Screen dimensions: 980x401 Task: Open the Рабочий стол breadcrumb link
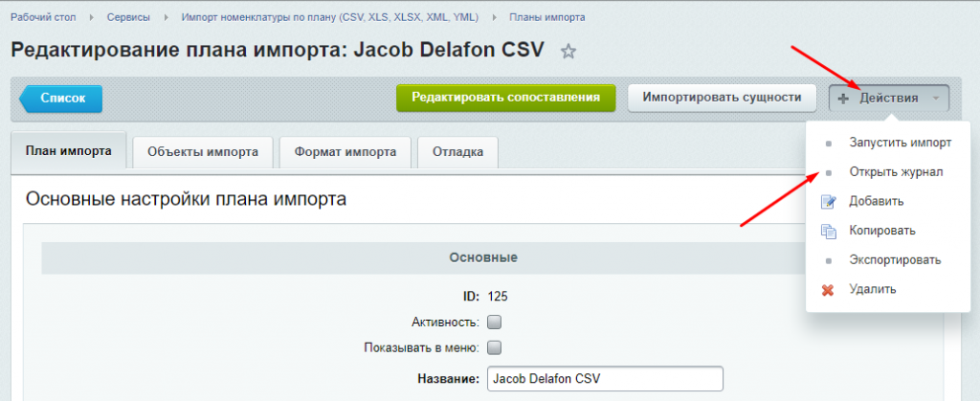43,17
